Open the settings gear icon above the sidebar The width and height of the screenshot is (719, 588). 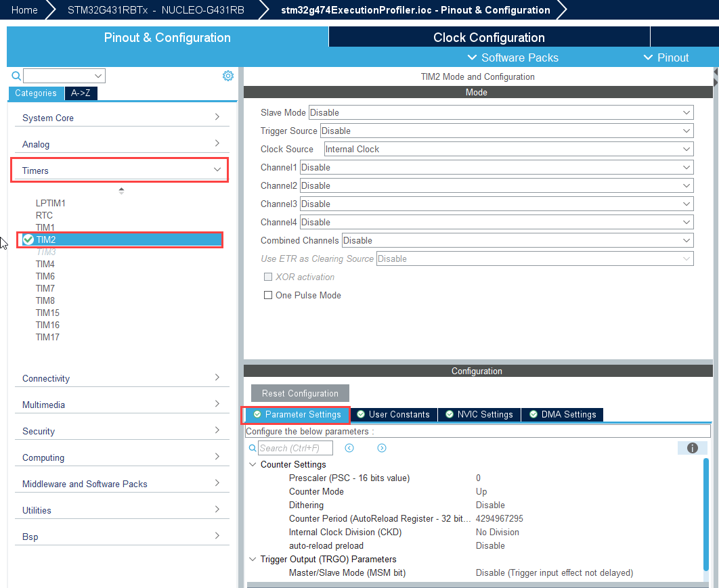tap(228, 75)
